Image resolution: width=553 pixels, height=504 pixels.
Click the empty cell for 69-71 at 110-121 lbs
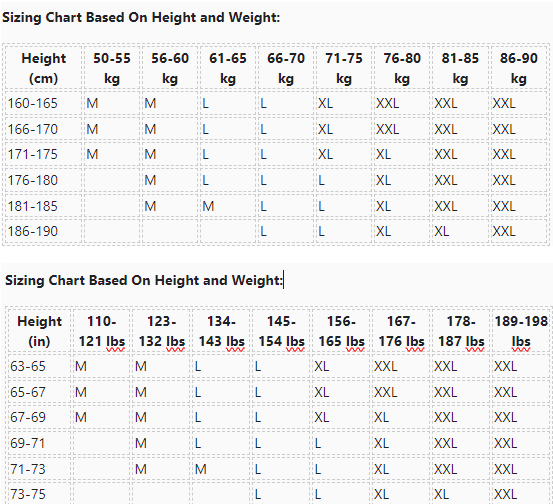(101, 443)
